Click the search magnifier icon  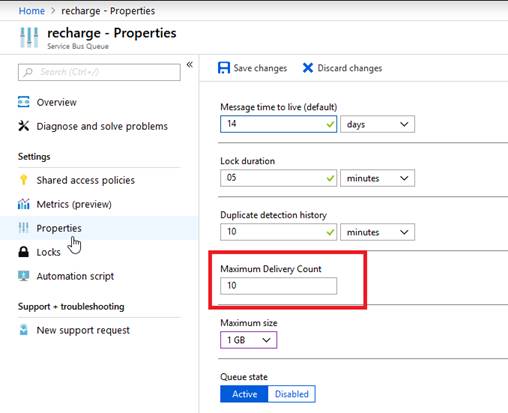click(29, 72)
